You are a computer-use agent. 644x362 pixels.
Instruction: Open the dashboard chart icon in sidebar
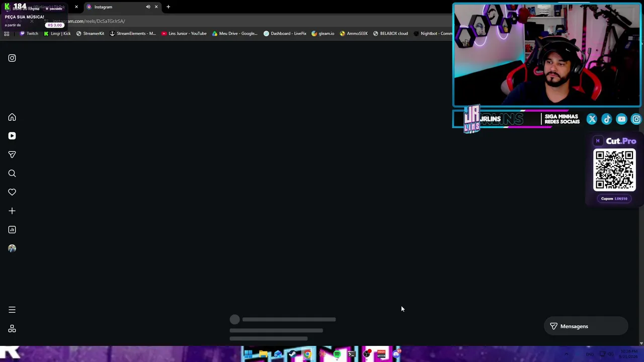click(12, 230)
